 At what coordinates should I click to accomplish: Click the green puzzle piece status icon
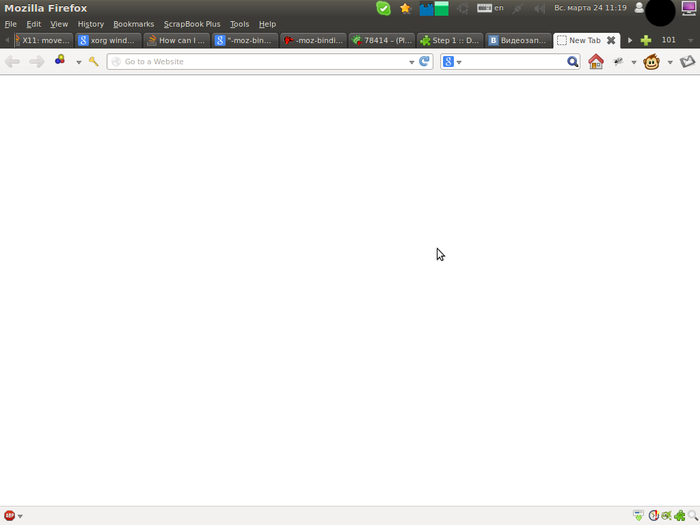[x=679, y=516]
